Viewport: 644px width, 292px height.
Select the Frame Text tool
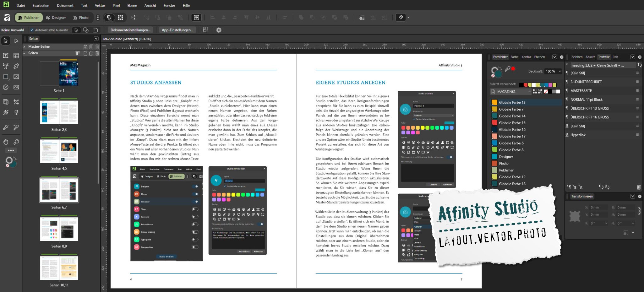pos(6,56)
